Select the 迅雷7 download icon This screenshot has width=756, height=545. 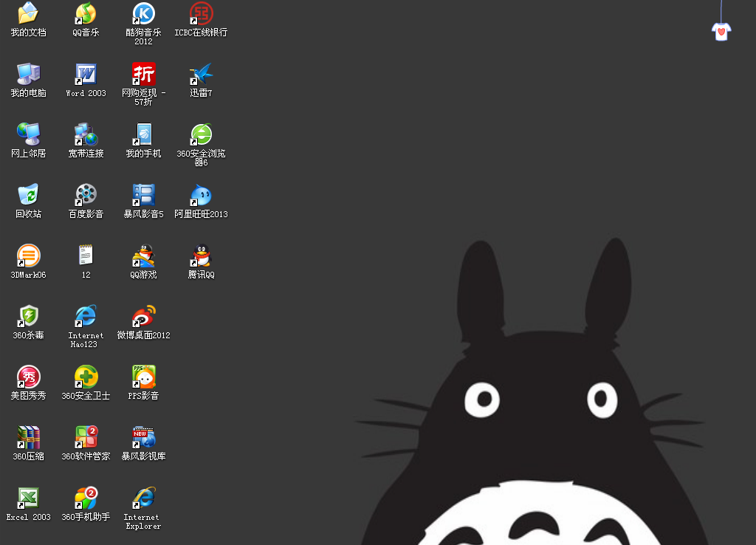pyautogui.click(x=201, y=74)
